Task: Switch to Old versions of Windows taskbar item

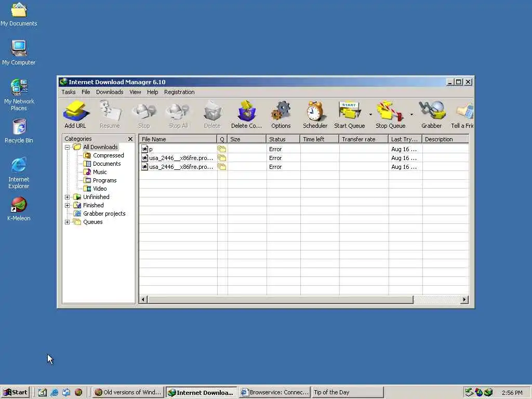Action: [128, 392]
